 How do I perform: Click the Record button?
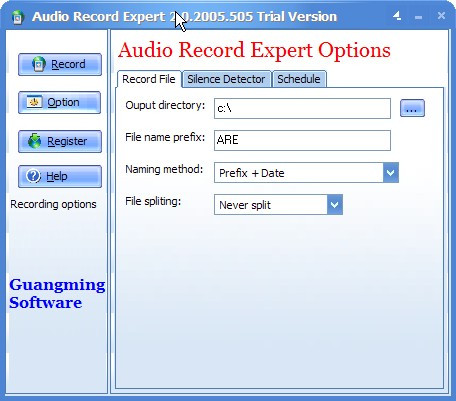[x=60, y=64]
